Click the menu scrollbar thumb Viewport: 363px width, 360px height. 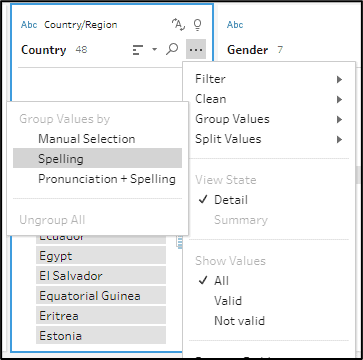tap(358, 175)
